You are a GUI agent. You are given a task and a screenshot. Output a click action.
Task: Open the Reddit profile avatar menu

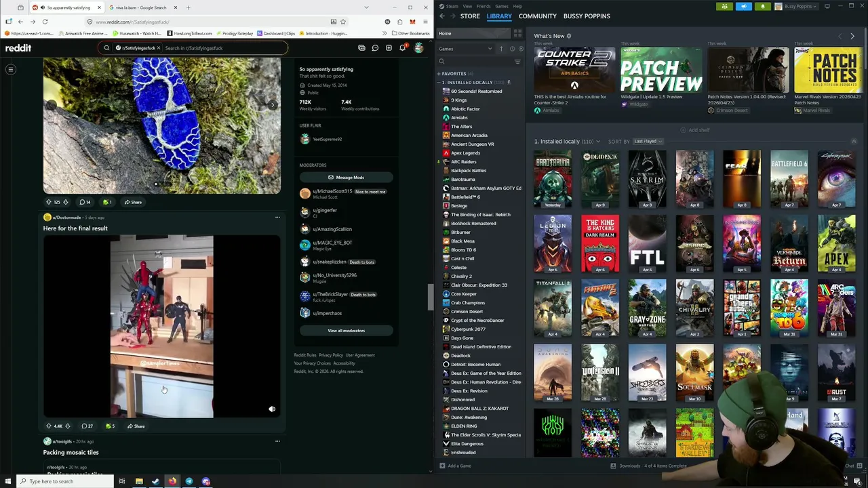pos(418,48)
